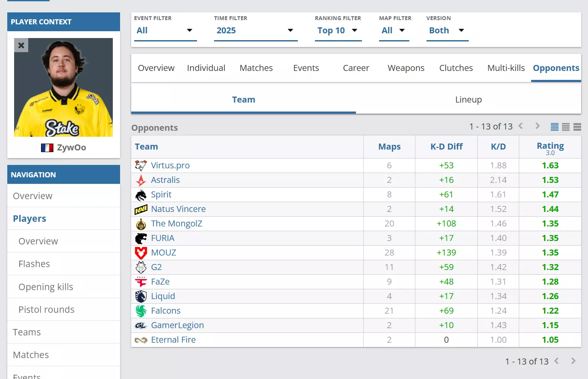Open The MongolZ team link

[176, 223]
